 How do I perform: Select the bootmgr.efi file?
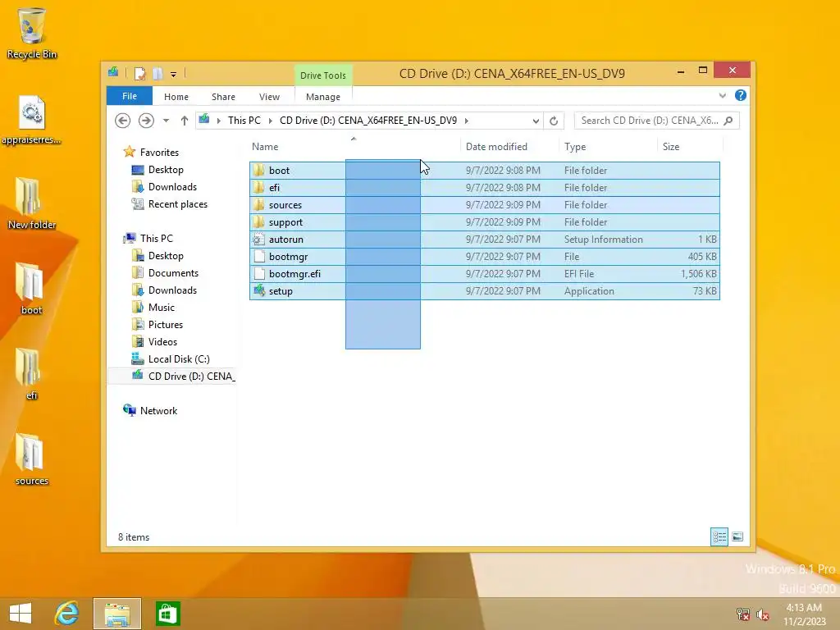[x=484, y=274]
